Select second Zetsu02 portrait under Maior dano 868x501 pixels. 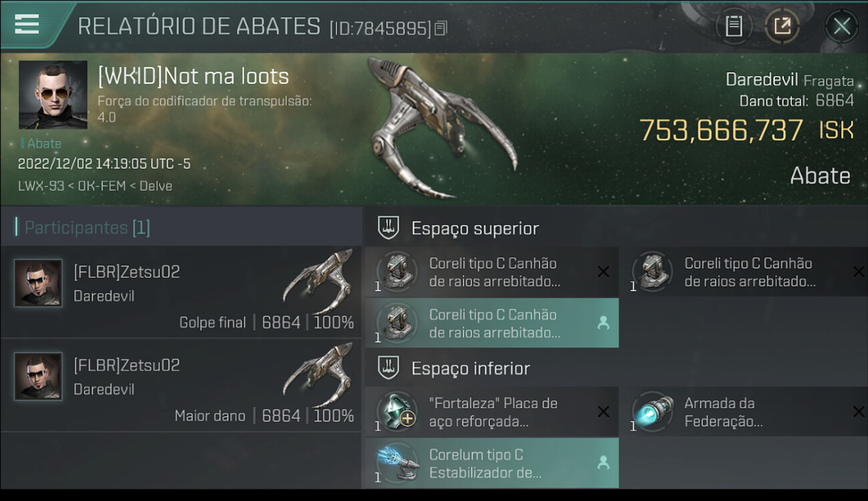tap(38, 377)
